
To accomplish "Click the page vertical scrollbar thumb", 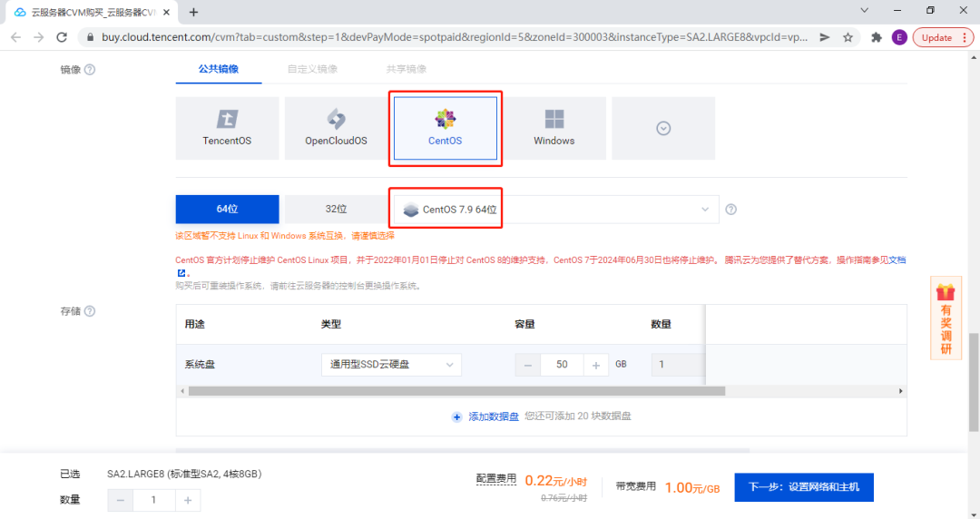I will click(974, 383).
